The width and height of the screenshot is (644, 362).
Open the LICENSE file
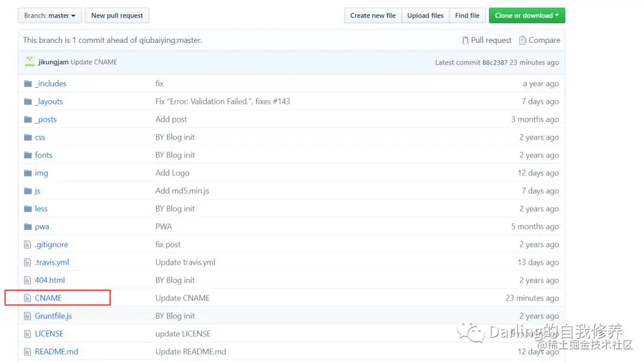(x=49, y=333)
